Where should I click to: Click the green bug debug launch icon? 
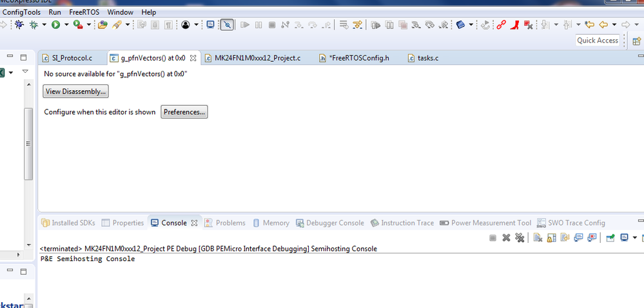point(34,25)
